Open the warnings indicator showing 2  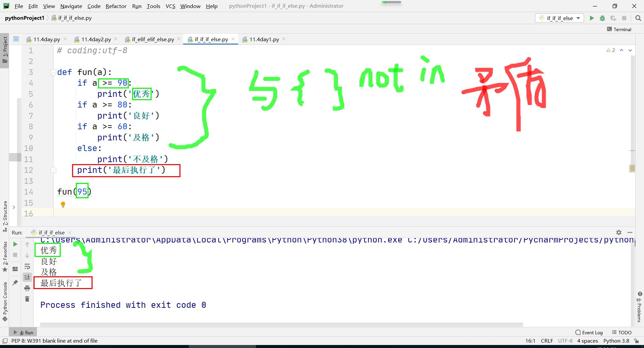[x=610, y=50]
